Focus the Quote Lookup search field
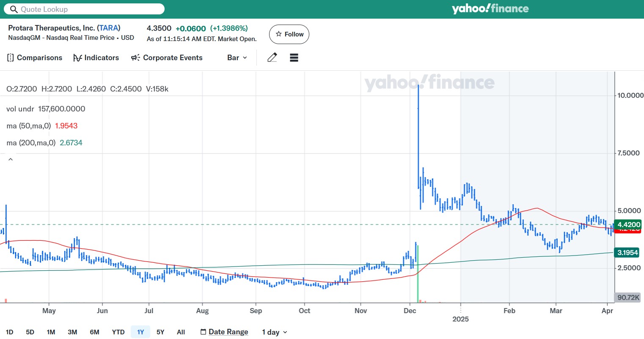Viewport: 644px width, 339px height. click(84, 9)
